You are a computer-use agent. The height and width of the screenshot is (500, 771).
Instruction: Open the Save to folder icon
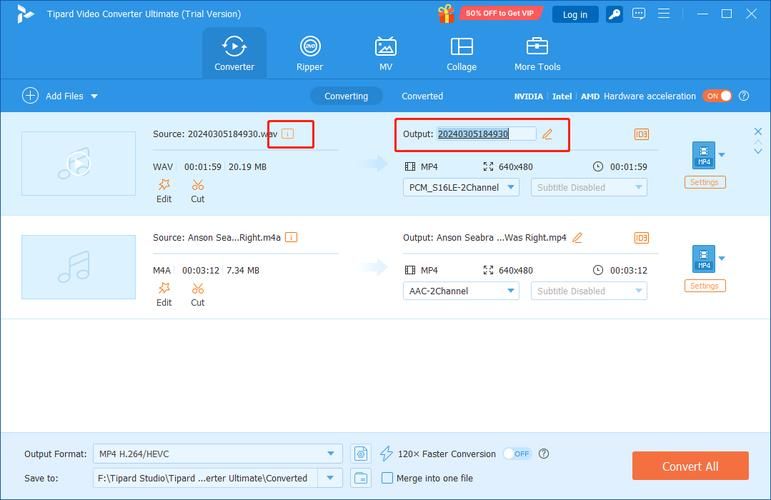pos(360,478)
